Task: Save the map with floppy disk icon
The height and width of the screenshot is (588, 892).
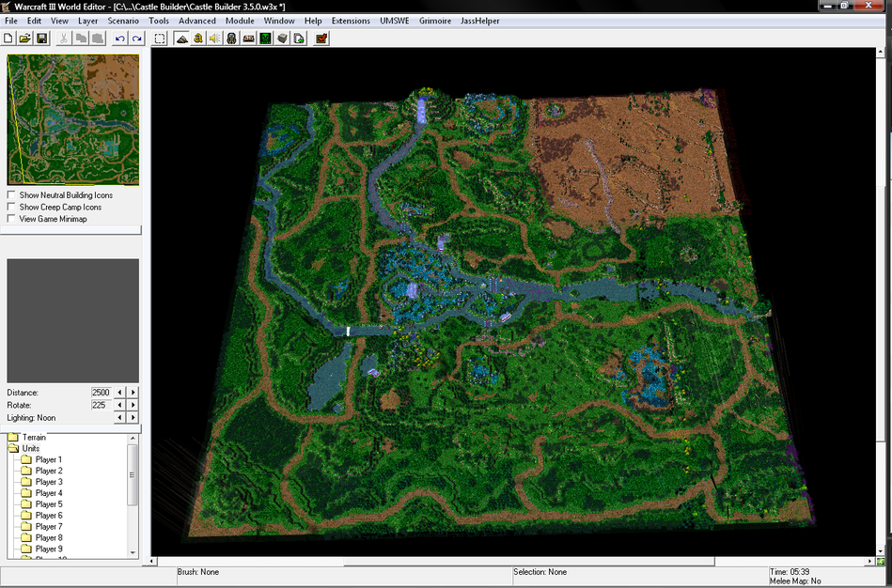Action: pos(41,39)
